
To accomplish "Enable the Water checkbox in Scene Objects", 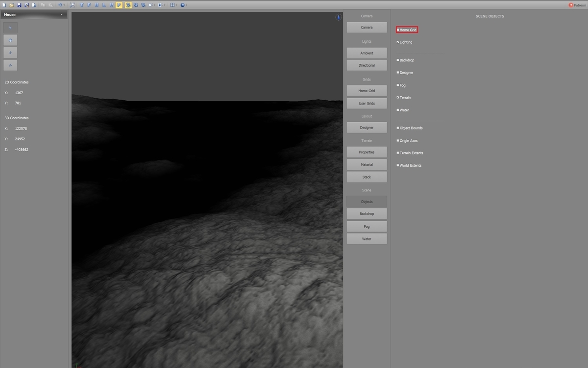I will click(398, 110).
